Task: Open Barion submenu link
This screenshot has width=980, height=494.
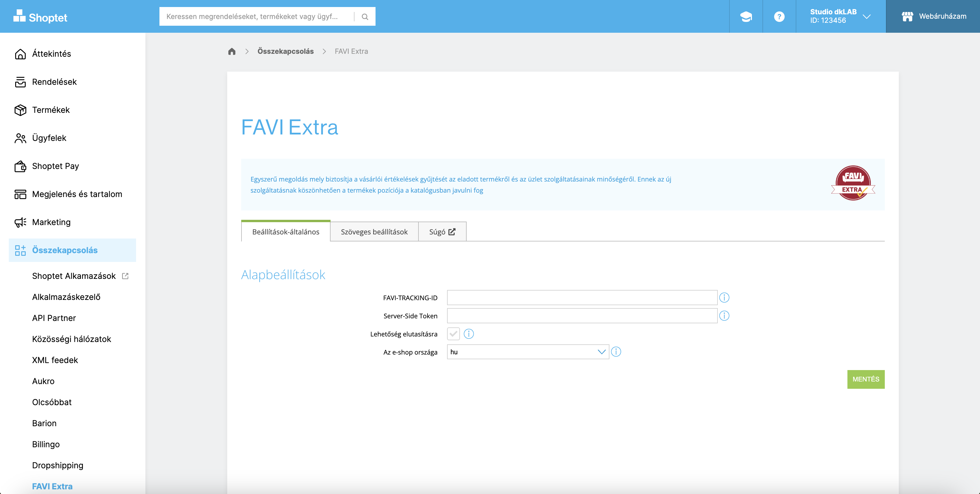Action: [44, 424]
